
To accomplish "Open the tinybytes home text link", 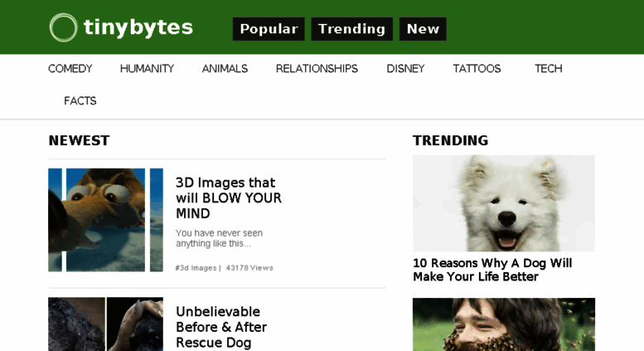I will pos(138,28).
